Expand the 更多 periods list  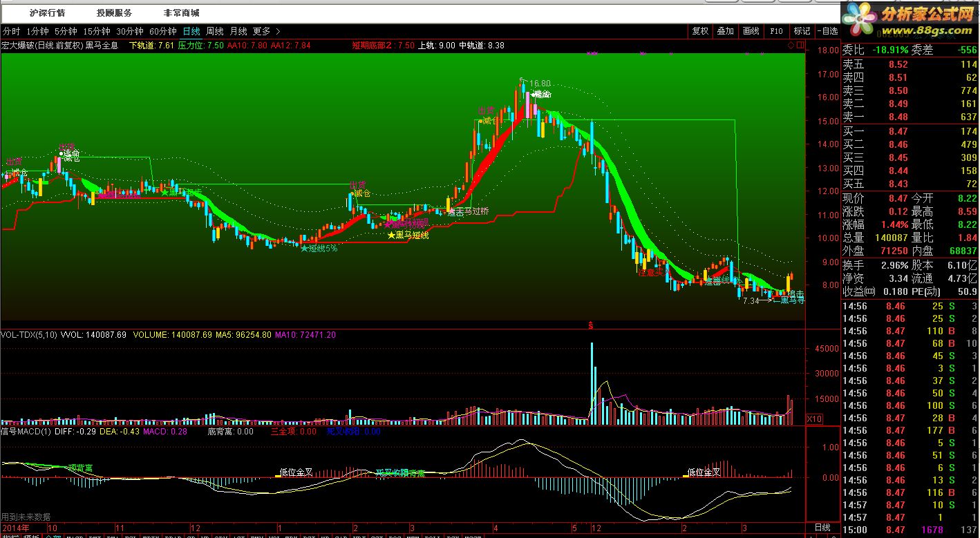coord(266,31)
